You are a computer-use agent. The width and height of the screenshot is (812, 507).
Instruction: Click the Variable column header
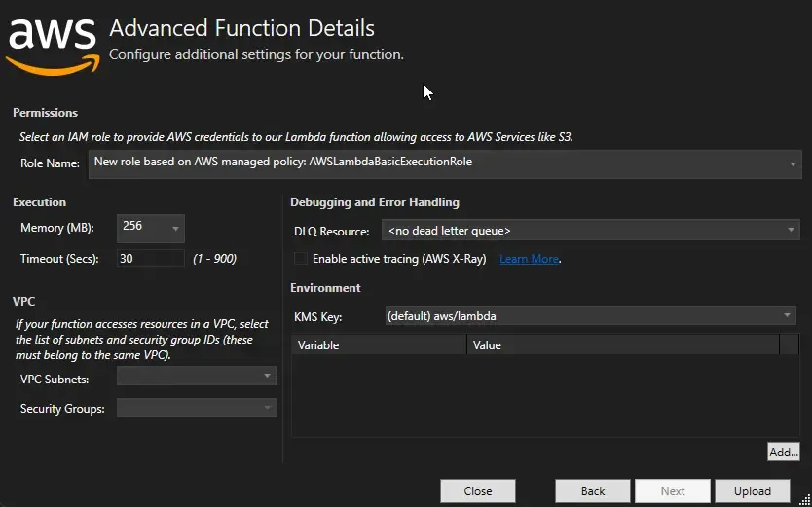[379, 344]
